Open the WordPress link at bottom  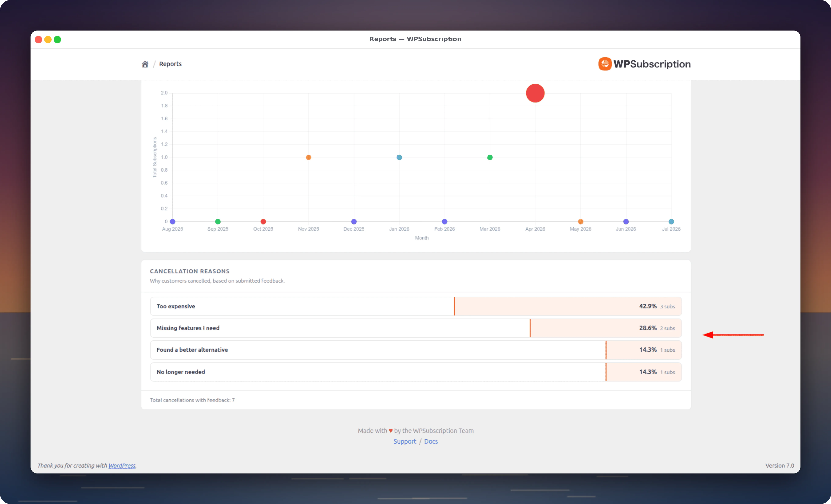[x=122, y=466]
